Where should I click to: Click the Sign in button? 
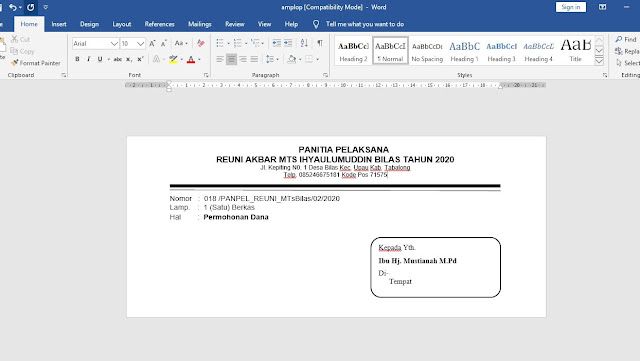571,7
